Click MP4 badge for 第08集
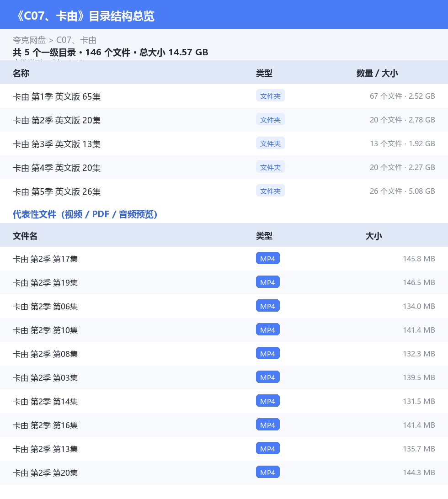This screenshot has width=448, height=499. tap(268, 353)
